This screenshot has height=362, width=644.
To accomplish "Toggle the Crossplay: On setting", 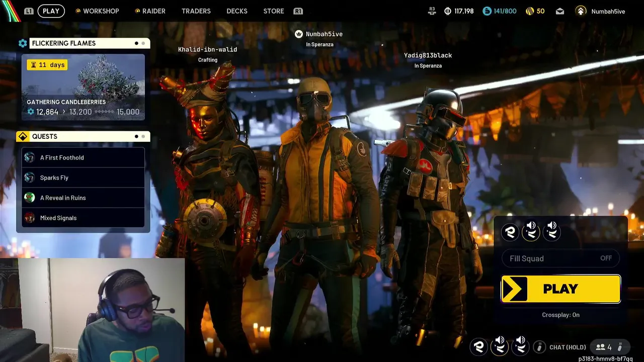I will pos(560,315).
